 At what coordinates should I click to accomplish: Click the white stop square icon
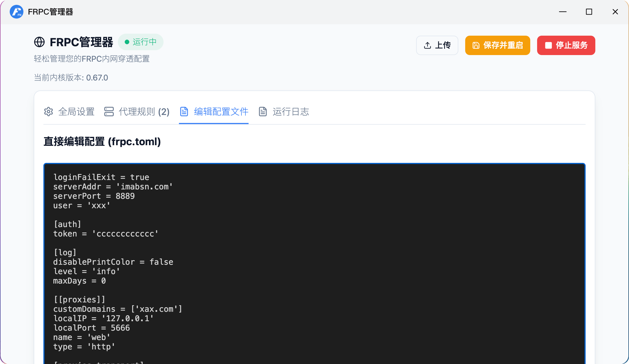point(548,45)
